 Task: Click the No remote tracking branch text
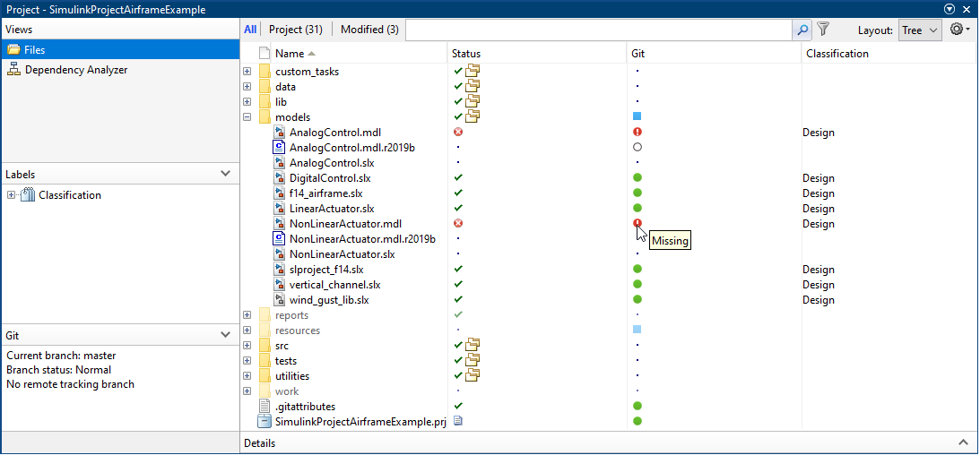(70, 384)
